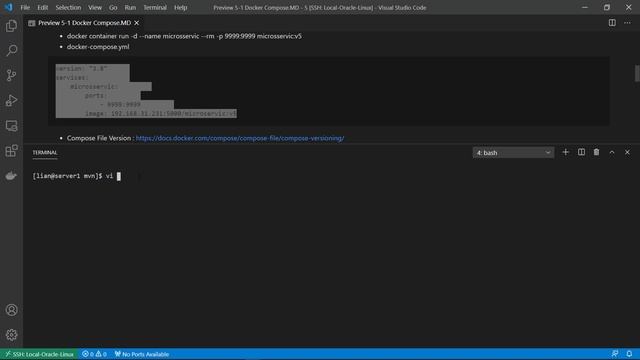Screen dimensions: 640x360
Task: Click No Ports Available status item
Action: [142, 354]
